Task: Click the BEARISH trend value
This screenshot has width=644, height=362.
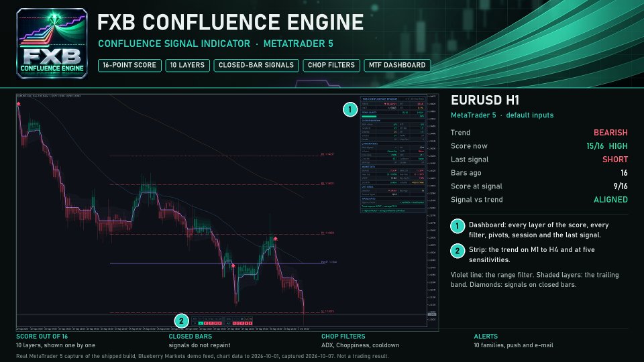Action: 610,133
